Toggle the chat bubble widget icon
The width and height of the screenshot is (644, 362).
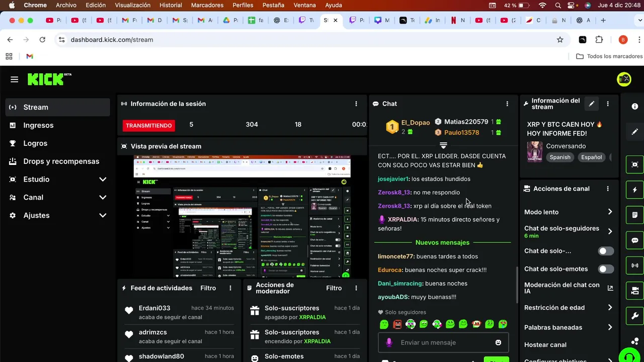635,240
